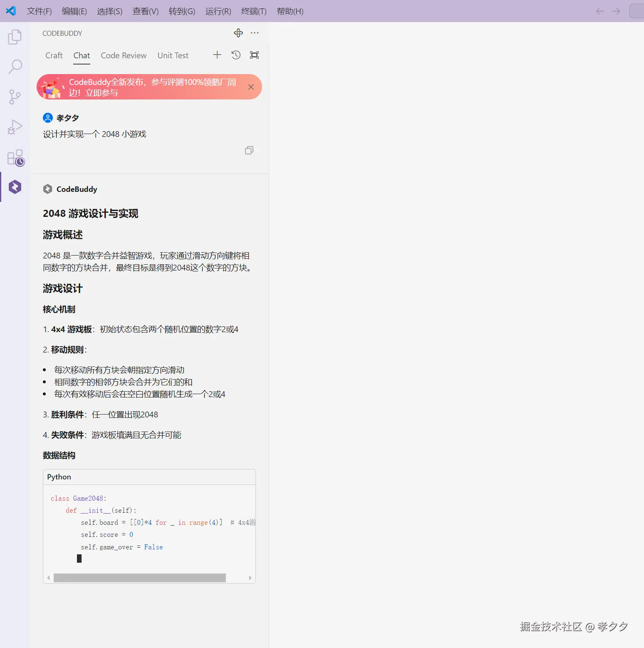Go back with the left arrow
The width and height of the screenshot is (644, 648).
click(600, 11)
